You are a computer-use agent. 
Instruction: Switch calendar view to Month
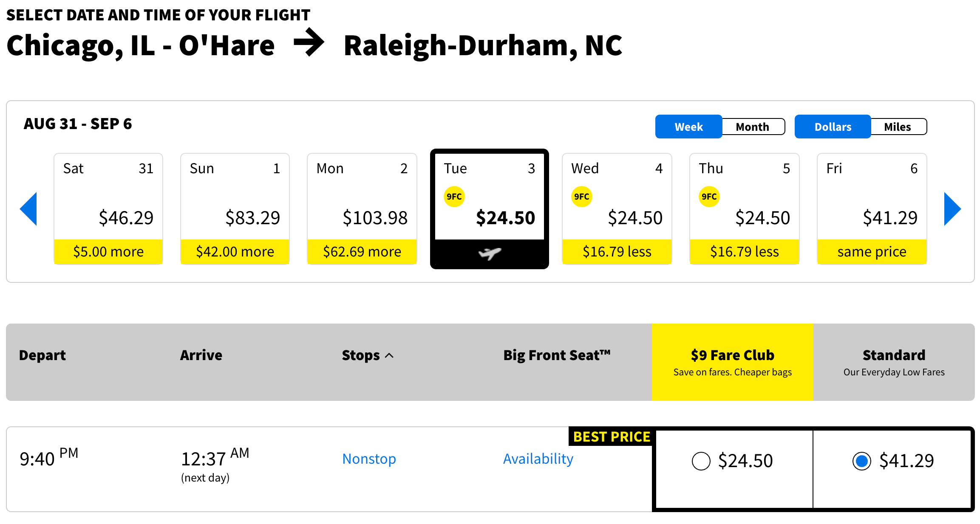pos(752,127)
